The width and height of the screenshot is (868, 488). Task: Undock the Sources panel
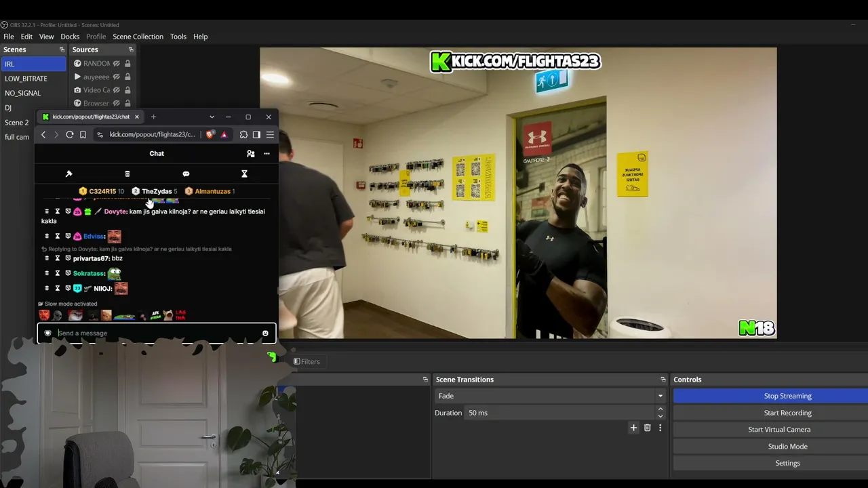[131, 49]
